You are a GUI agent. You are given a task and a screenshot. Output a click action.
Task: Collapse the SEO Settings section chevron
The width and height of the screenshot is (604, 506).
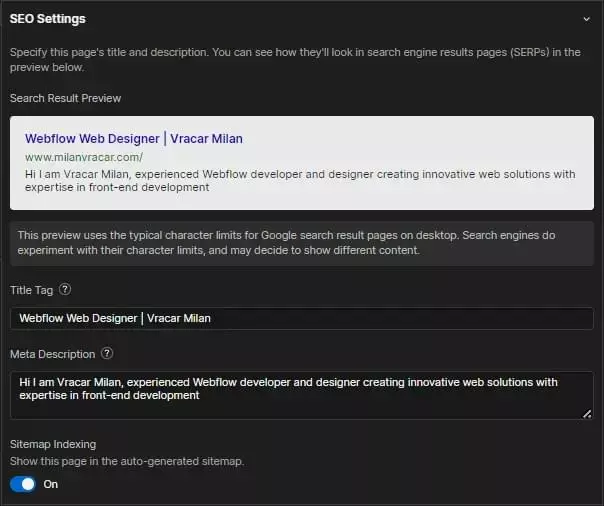pos(586,19)
